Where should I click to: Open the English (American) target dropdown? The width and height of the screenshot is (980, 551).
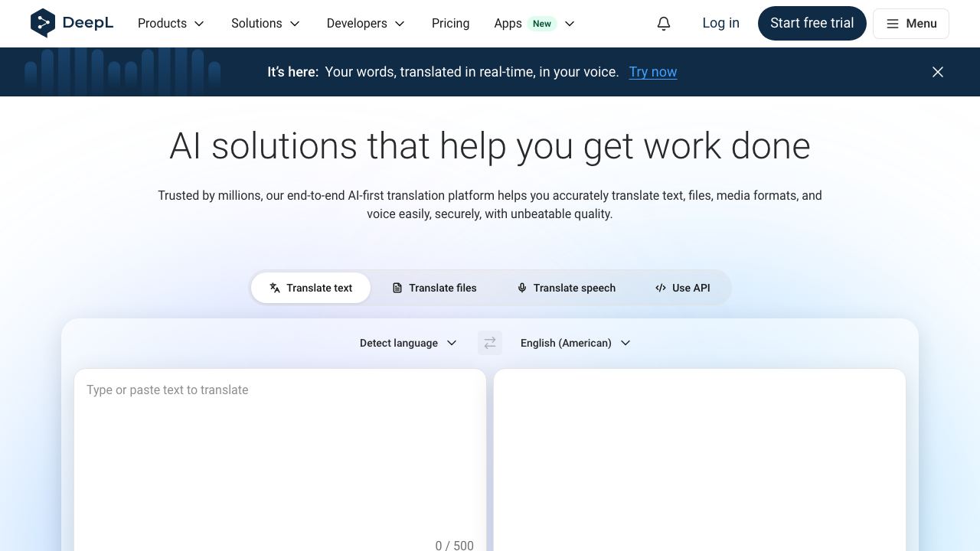575,343
